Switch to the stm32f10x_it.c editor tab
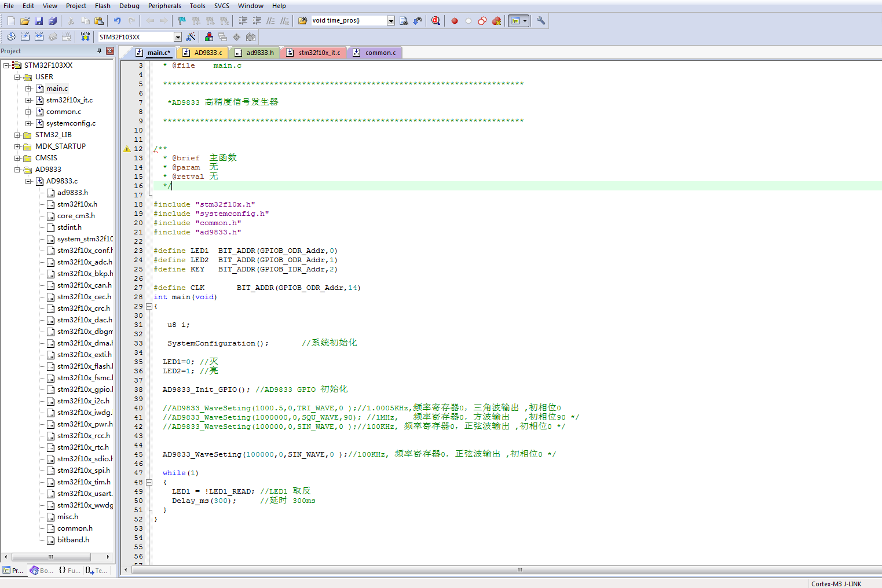 313,53
